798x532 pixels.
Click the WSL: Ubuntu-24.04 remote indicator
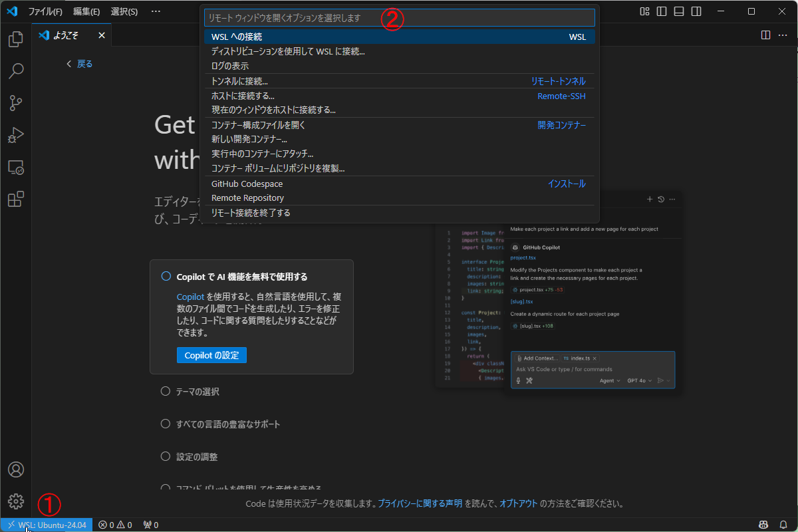(47, 525)
